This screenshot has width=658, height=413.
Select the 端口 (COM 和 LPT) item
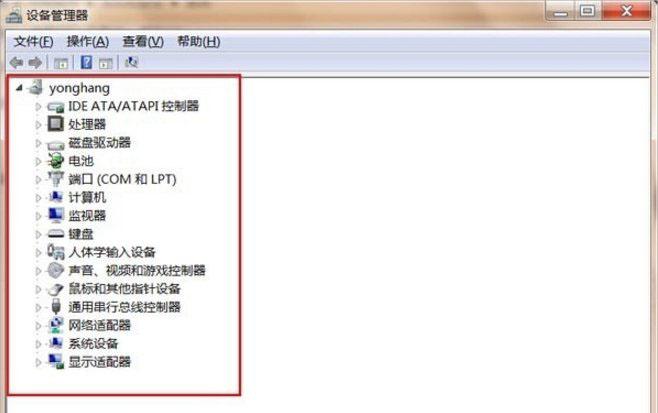(122, 179)
